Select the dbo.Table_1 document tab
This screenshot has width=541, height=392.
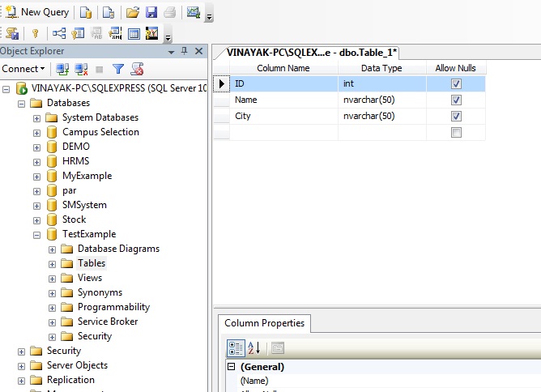[312, 51]
